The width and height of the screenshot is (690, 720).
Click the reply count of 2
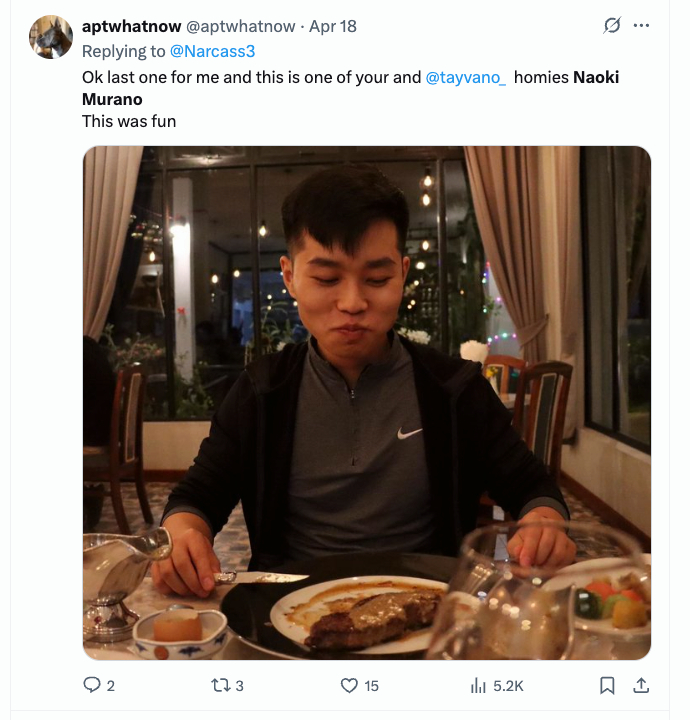[x=111, y=686]
